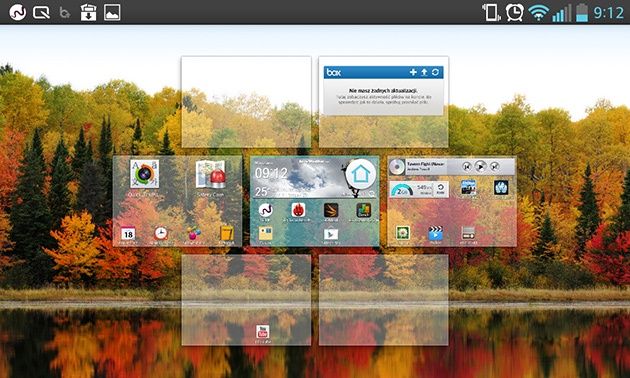
Task: Tap the alarm status bar icon
Action: pyautogui.click(x=515, y=12)
